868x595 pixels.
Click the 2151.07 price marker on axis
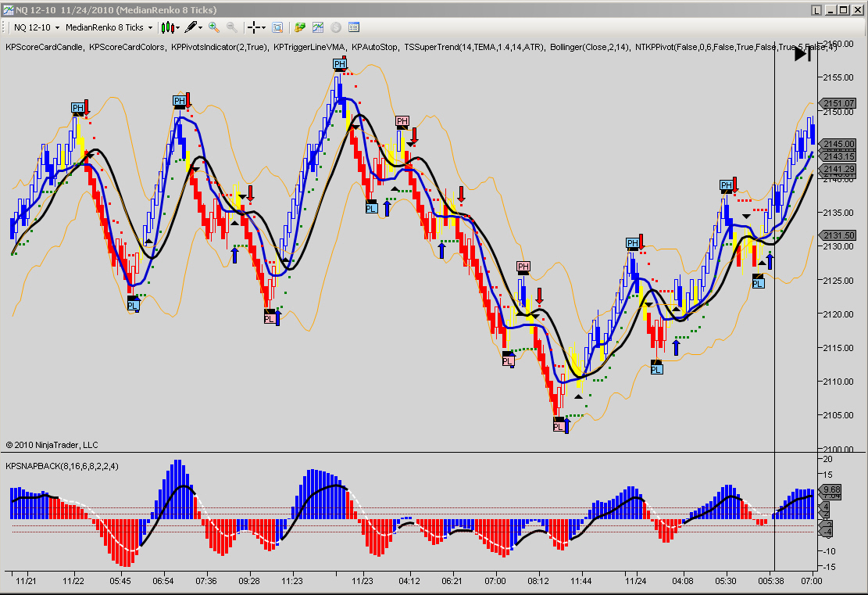pyautogui.click(x=838, y=103)
